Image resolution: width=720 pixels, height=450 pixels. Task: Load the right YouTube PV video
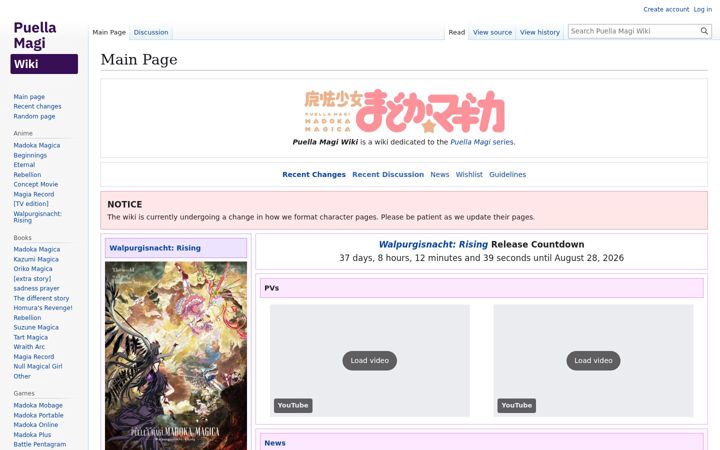[593, 360]
